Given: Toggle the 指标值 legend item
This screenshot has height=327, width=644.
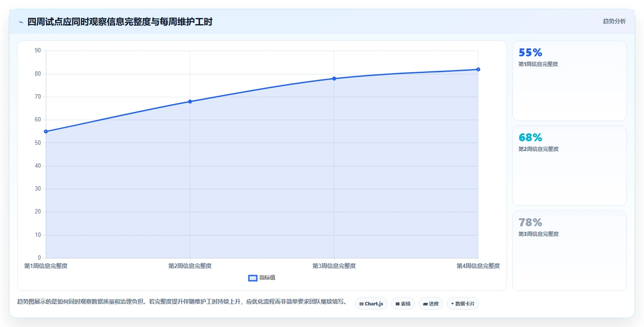Looking at the screenshot, I should (262, 278).
